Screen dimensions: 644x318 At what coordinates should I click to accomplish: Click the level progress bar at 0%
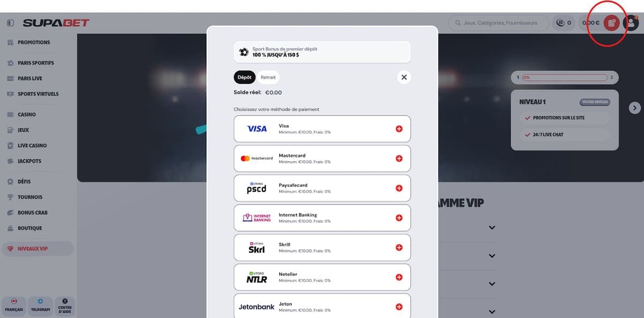click(x=565, y=77)
